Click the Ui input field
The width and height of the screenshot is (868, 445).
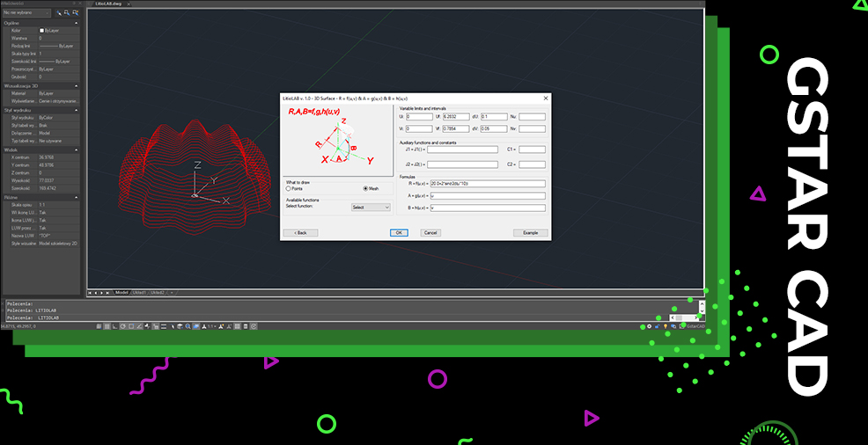[x=419, y=117]
